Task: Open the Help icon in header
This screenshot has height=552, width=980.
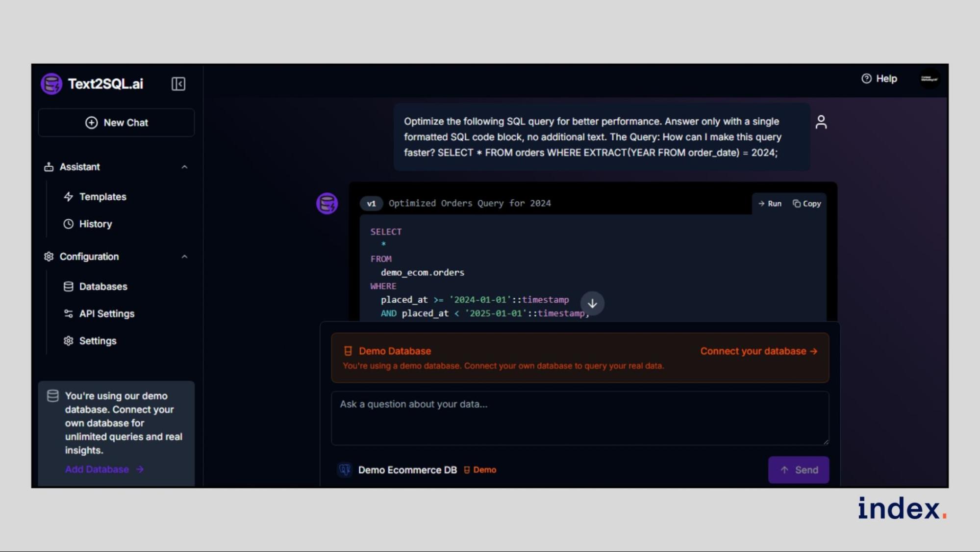Action: pos(866,79)
